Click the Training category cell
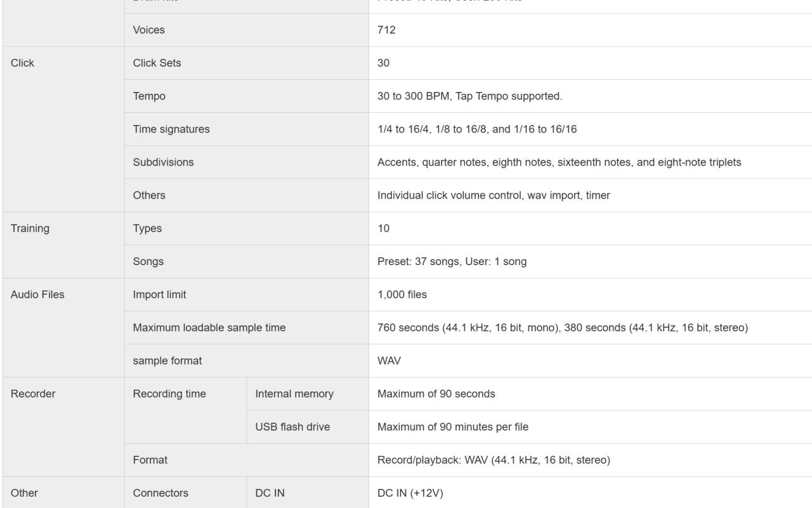Image resolution: width=812 pixels, height=508 pixels. (29, 228)
